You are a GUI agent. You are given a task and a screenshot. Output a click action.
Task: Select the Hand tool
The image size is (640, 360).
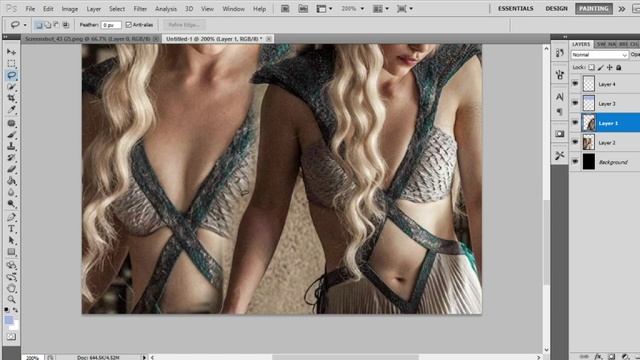click(x=11, y=289)
